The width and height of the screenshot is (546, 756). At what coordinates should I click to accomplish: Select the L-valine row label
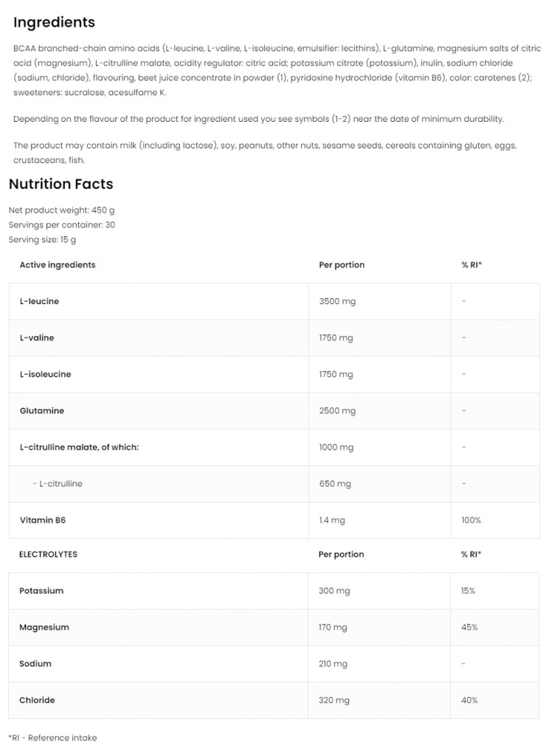click(37, 337)
